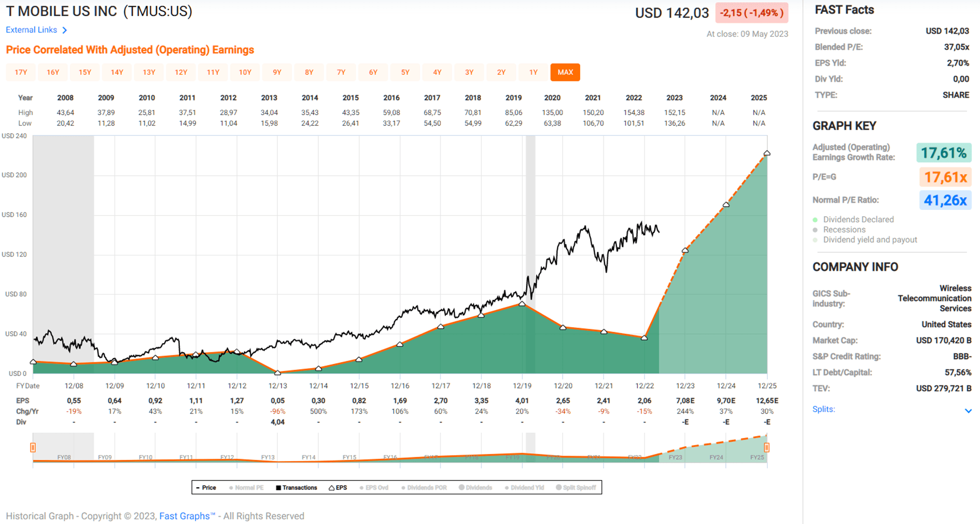Click the 12/13 EPS triangle marker
Viewport: 980px width, 524px height.
(277, 373)
